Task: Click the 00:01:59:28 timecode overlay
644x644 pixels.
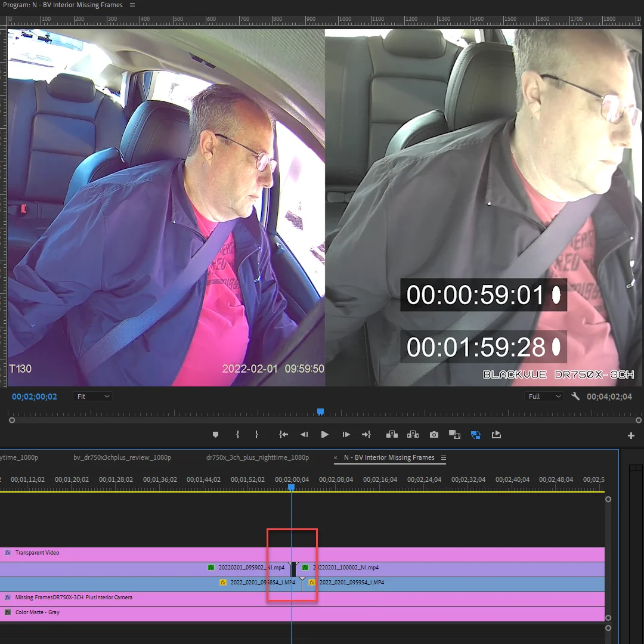Action: [x=484, y=346]
